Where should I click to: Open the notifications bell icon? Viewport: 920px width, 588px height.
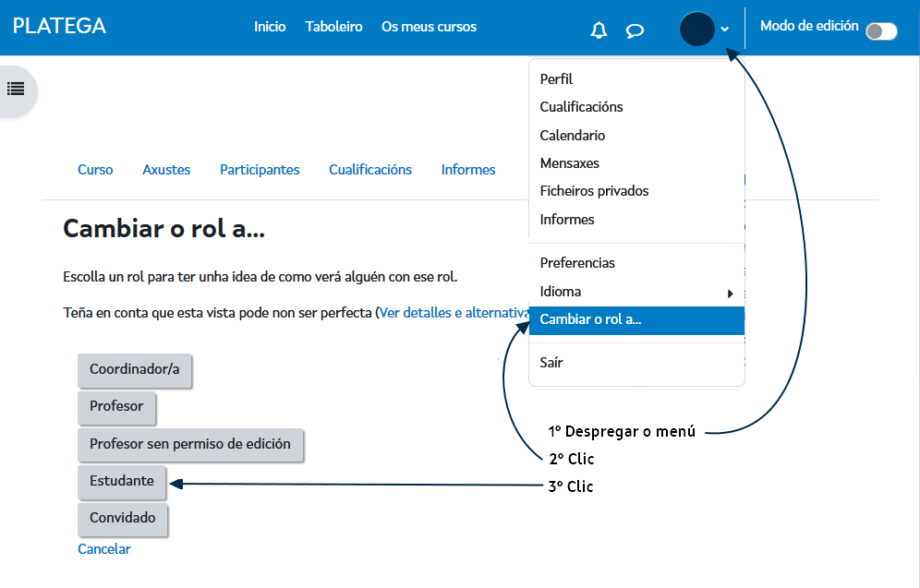click(598, 30)
